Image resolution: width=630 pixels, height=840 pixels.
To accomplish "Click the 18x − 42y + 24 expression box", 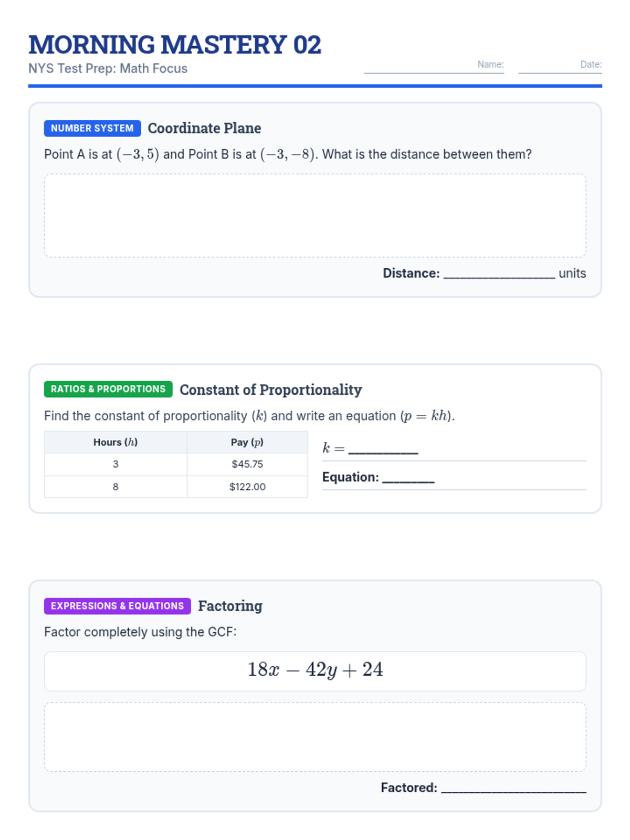I will pos(315,671).
